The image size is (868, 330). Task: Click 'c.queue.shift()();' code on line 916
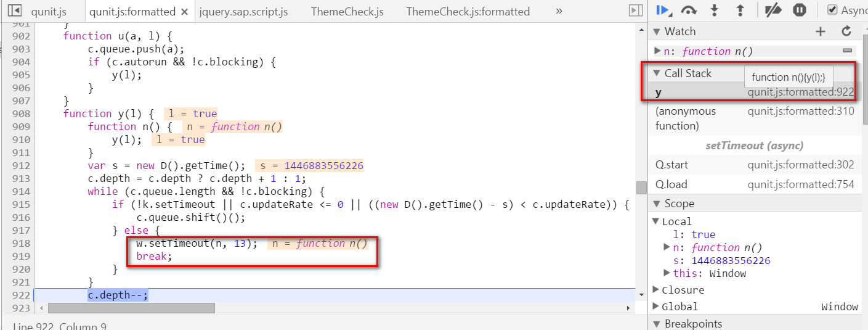tap(191, 217)
